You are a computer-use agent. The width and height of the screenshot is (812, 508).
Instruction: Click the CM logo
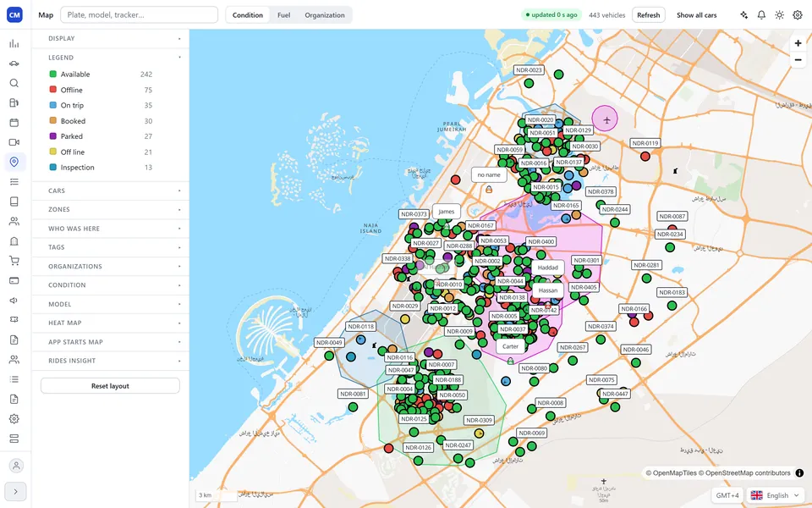[x=14, y=14]
